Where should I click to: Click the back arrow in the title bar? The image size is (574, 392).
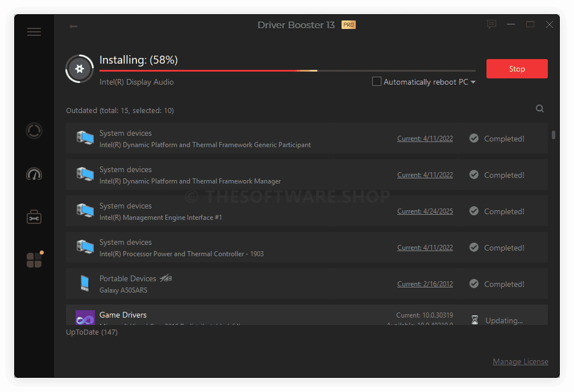(x=73, y=26)
